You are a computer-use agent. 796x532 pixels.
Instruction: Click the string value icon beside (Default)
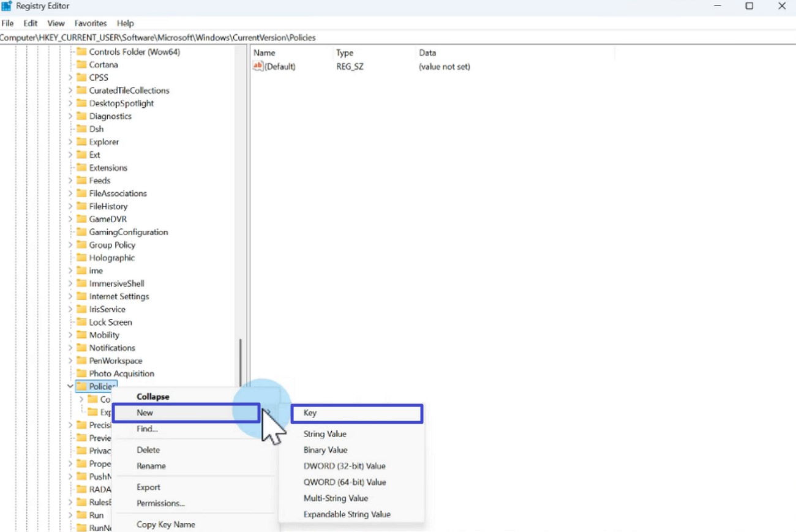point(258,66)
